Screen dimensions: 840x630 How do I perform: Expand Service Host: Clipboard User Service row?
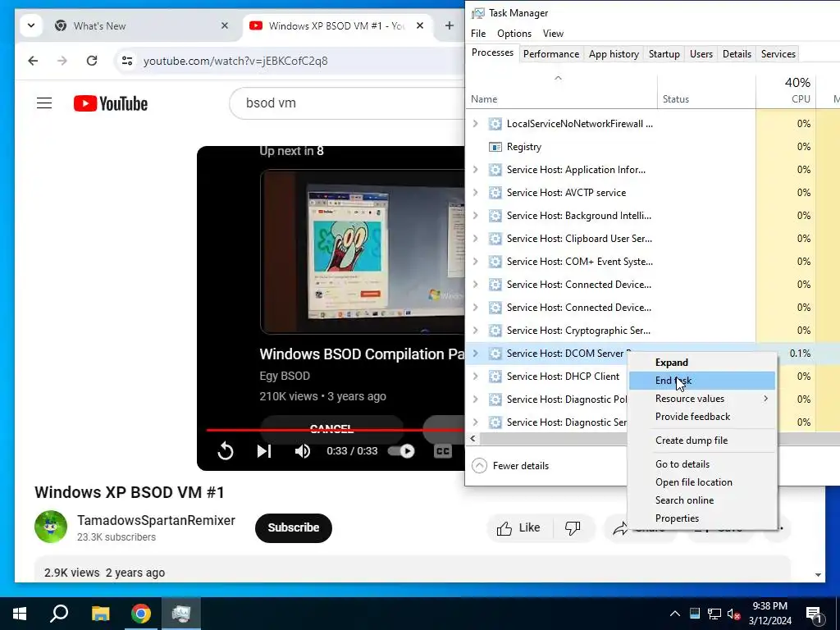(475, 239)
